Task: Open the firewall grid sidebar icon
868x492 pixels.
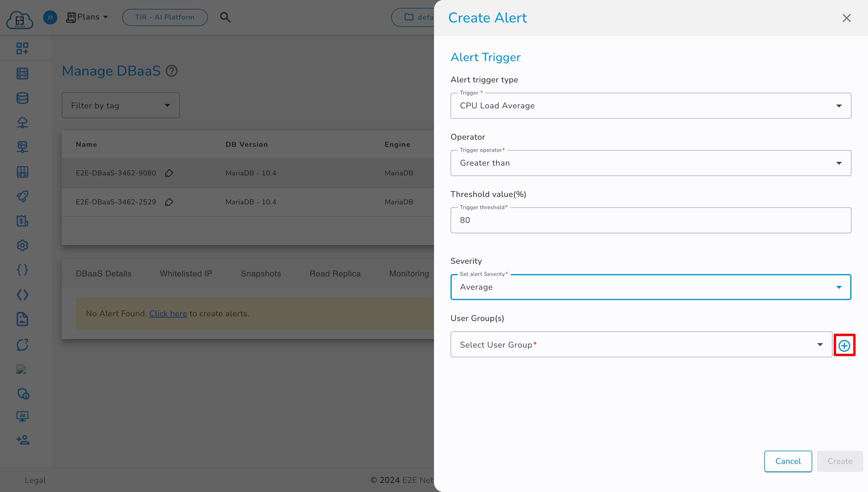Action: point(22,172)
